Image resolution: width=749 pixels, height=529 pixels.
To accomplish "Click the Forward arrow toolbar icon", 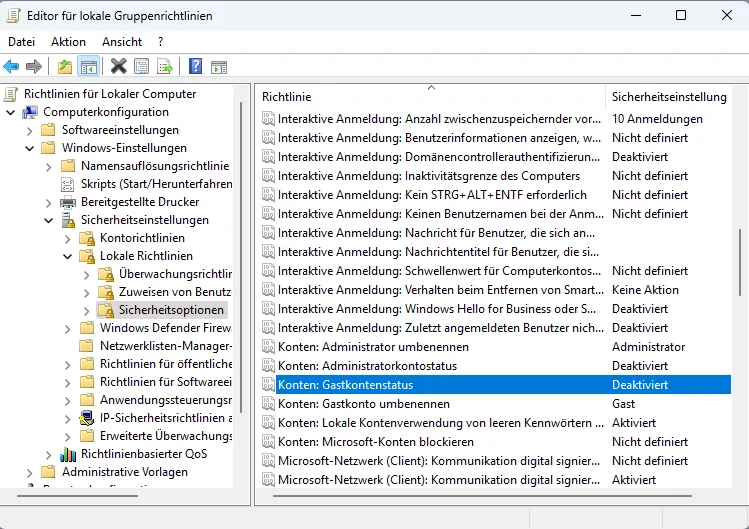I will [x=33, y=66].
